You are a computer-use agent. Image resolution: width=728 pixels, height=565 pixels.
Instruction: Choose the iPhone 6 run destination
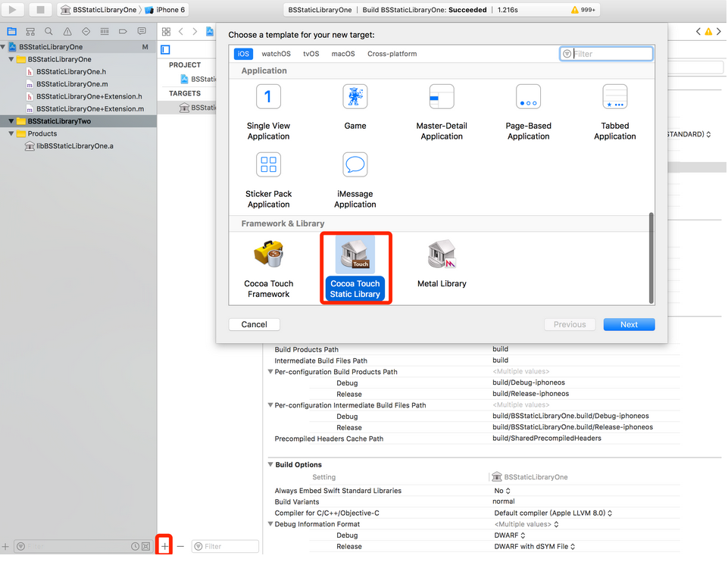165,10
